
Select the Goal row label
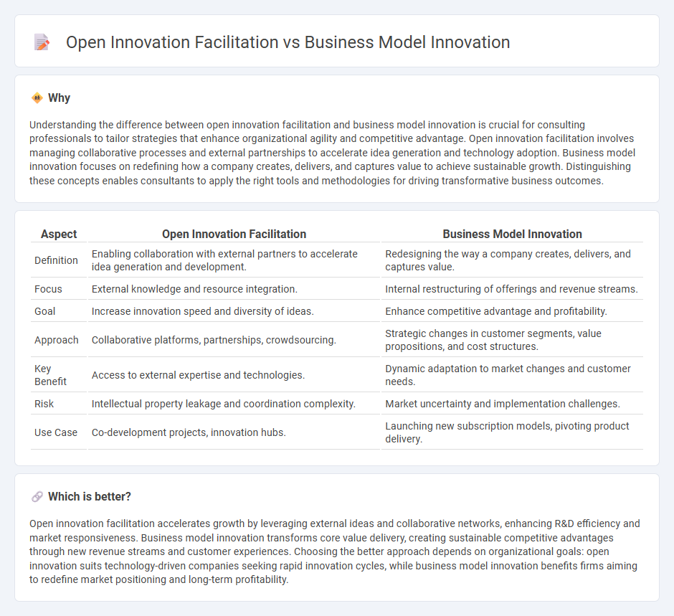coord(44,312)
